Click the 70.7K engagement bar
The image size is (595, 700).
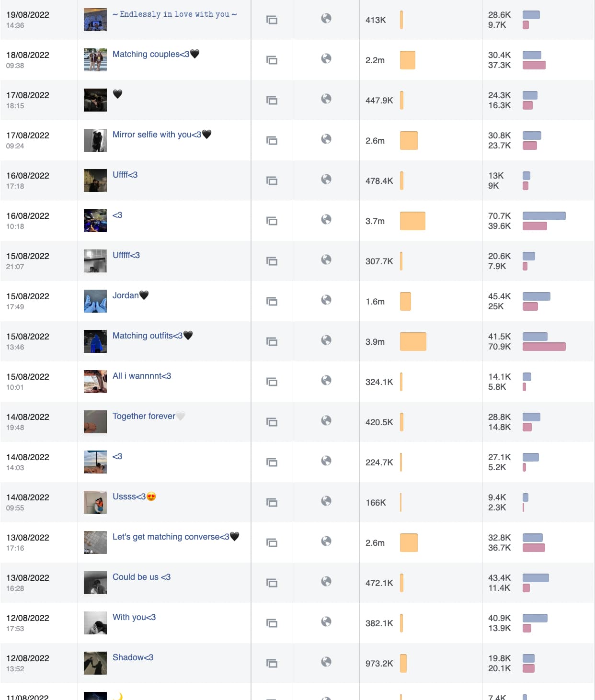(544, 216)
